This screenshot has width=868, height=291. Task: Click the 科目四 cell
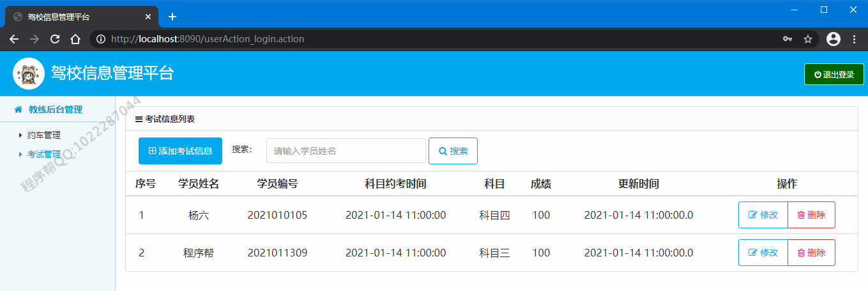pos(495,216)
